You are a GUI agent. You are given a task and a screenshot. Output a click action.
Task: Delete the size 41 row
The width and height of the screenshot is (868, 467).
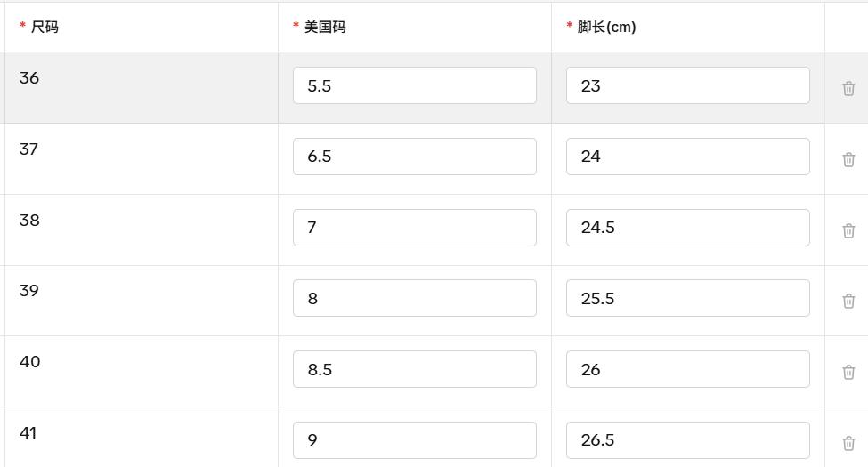click(848, 443)
